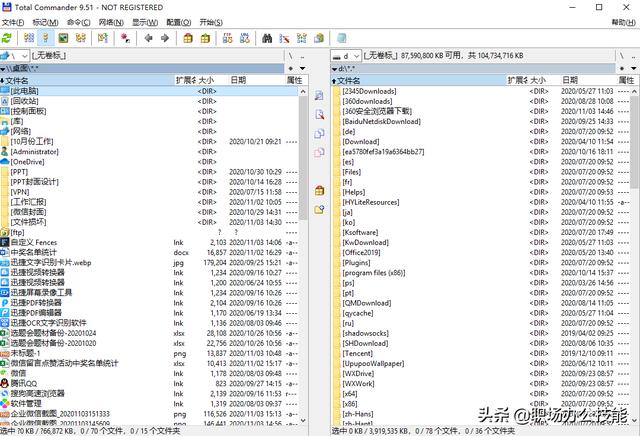Click the invert selection toolbar icon
640x436 pixels.
click(x=102, y=38)
